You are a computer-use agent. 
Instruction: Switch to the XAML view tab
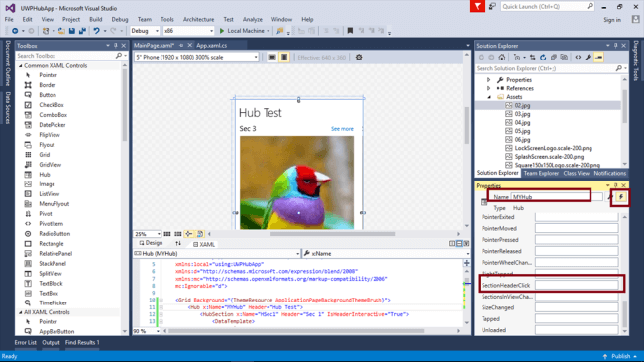(204, 244)
